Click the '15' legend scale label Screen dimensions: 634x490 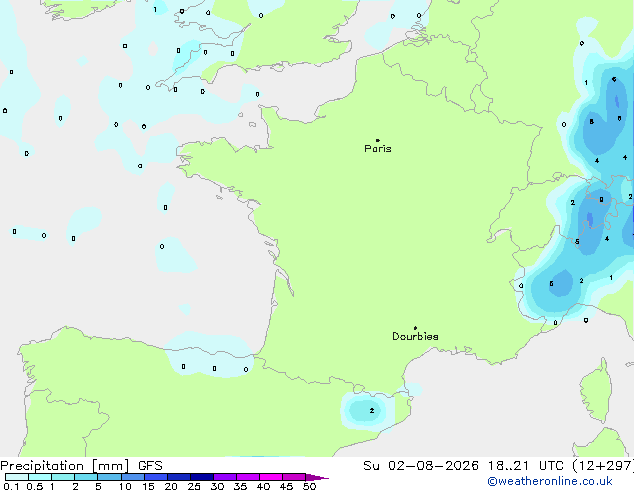(x=148, y=486)
